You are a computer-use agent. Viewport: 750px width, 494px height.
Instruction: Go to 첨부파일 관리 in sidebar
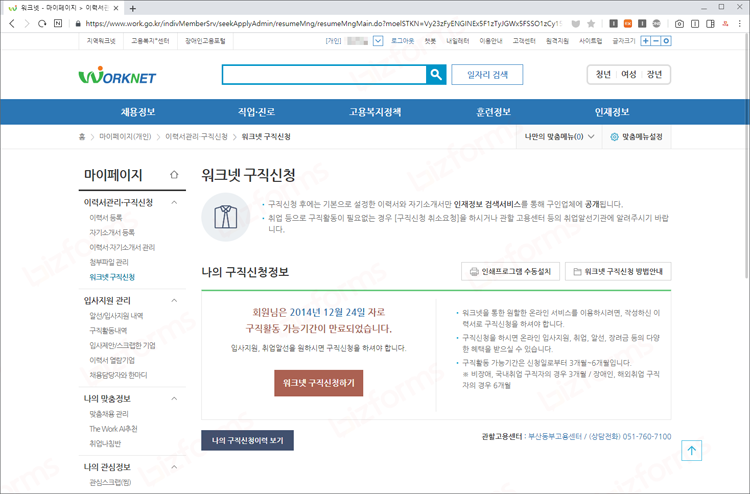coord(109,262)
